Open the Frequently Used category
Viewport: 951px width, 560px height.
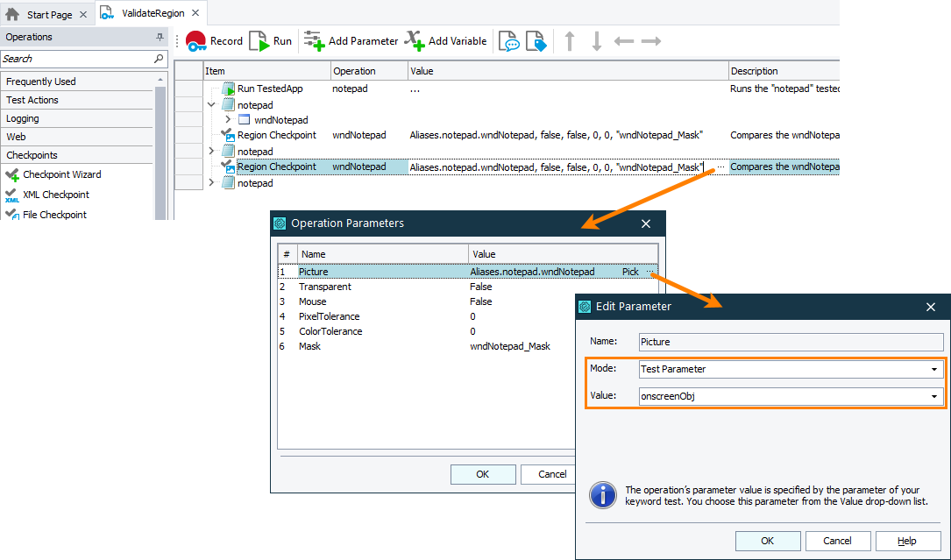coord(41,82)
